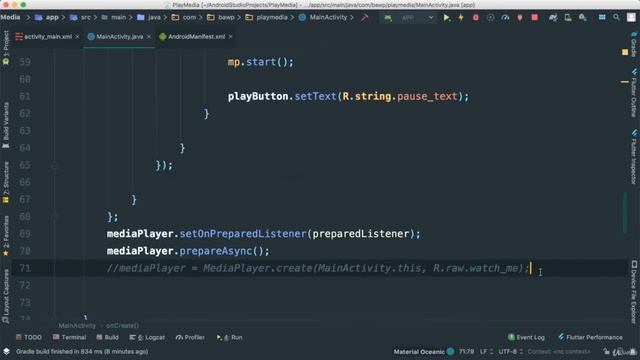Open the Project Structure grid icon

(602, 18)
